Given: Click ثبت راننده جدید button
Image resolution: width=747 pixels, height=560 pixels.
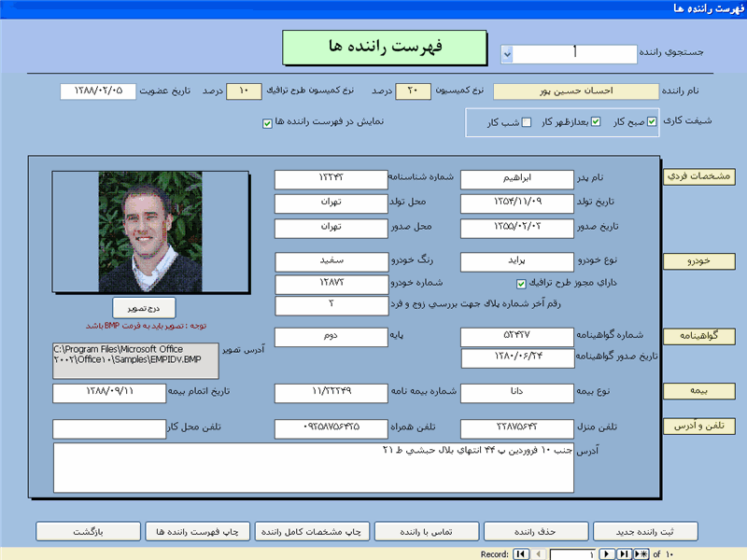Looking at the screenshot, I should [x=645, y=531].
